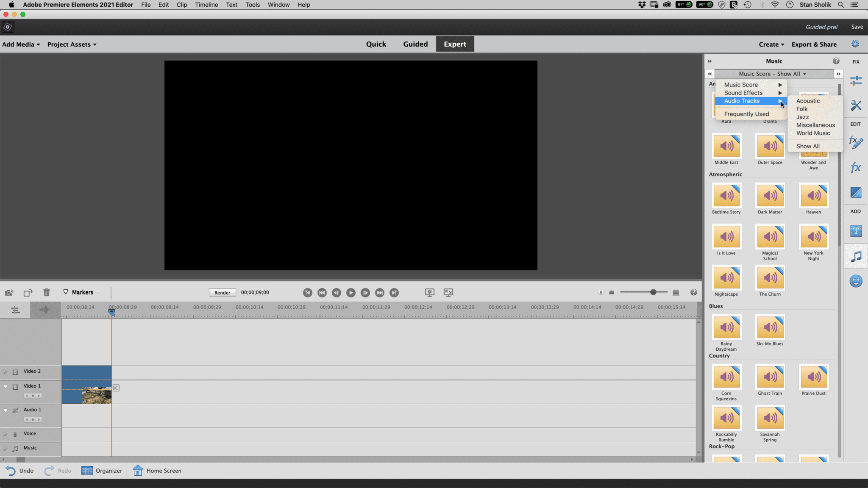This screenshot has height=488, width=868.
Task: Click Export & Share
Action: (x=814, y=44)
